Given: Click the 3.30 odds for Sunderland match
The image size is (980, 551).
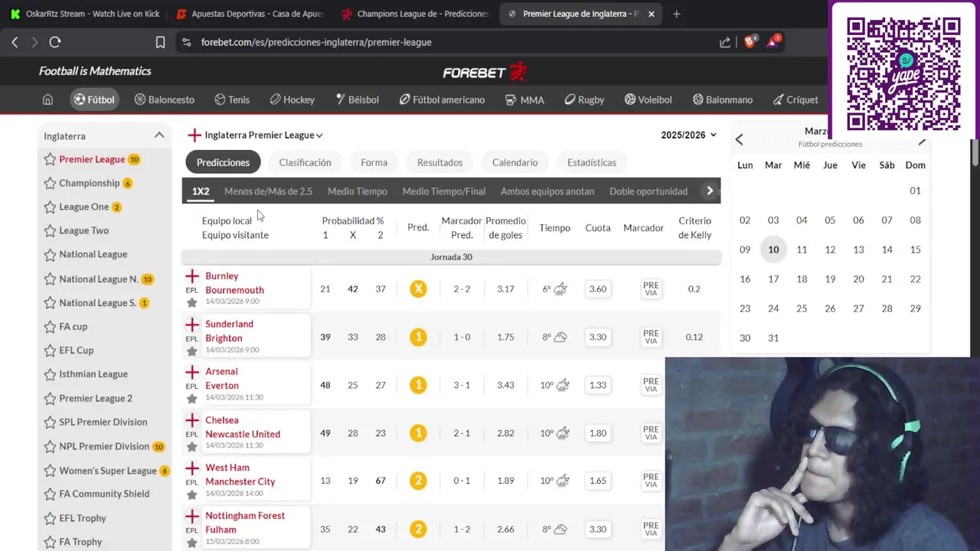Looking at the screenshot, I should coord(598,337).
